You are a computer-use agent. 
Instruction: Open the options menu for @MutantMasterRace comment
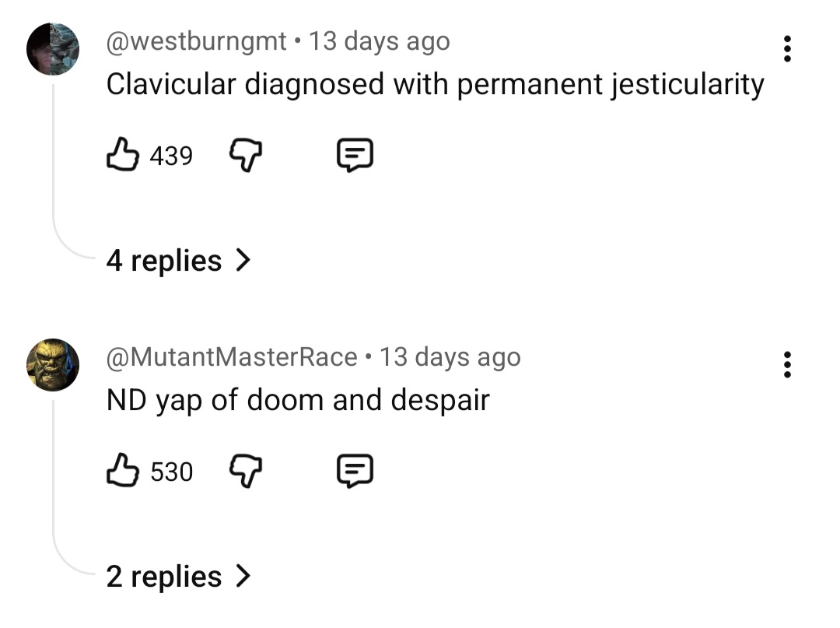(x=788, y=364)
